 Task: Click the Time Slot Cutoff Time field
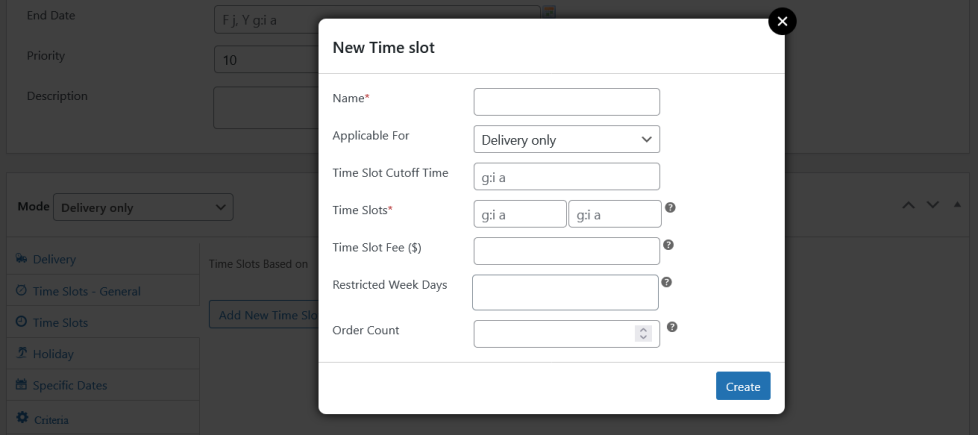coord(566,176)
